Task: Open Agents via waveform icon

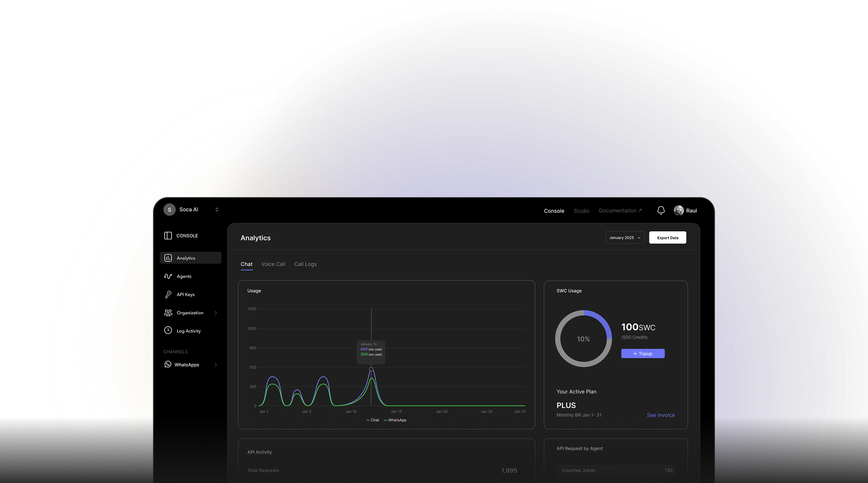Action: click(x=168, y=276)
